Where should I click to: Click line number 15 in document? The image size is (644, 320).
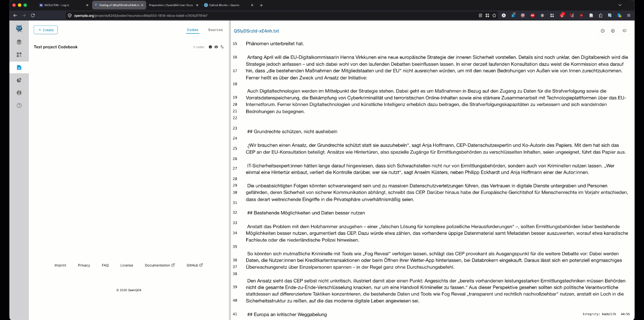[235, 44]
